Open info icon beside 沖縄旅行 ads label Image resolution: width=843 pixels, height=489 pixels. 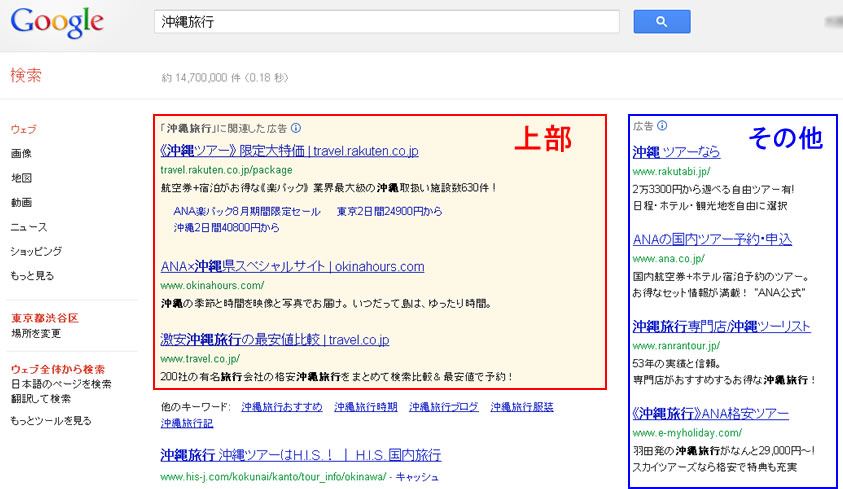pos(296,128)
